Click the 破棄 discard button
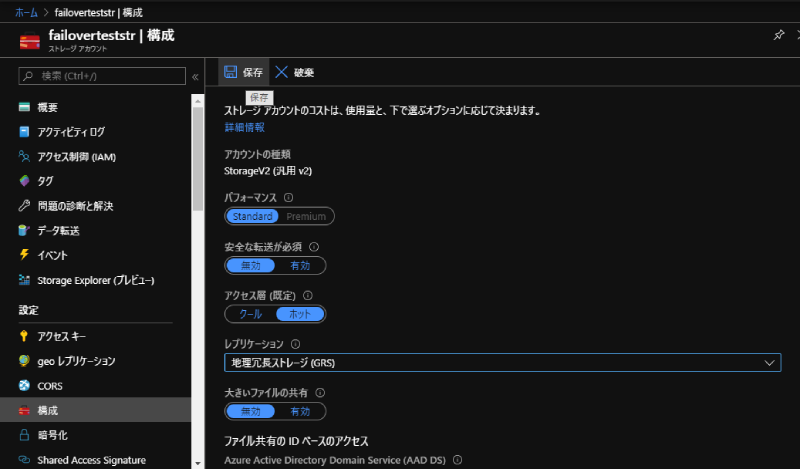The height and width of the screenshot is (469, 800). click(x=294, y=72)
